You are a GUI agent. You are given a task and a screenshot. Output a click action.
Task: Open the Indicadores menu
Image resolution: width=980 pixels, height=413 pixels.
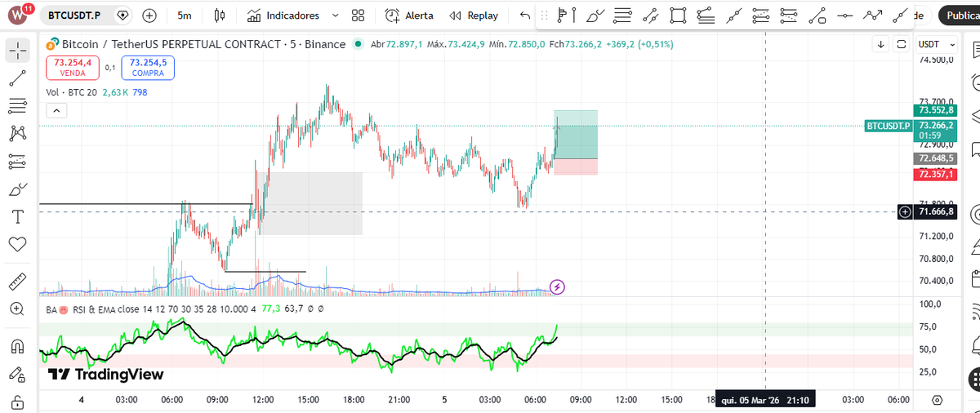click(284, 16)
